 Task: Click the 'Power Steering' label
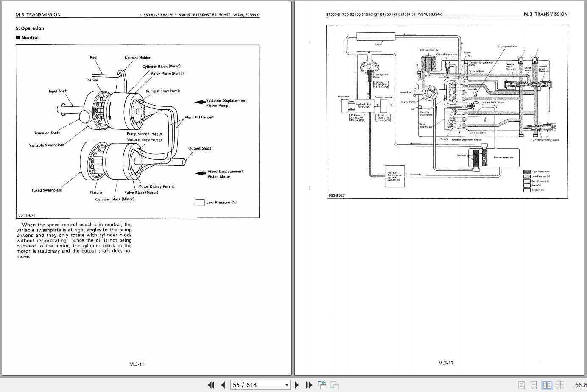tap(383, 97)
